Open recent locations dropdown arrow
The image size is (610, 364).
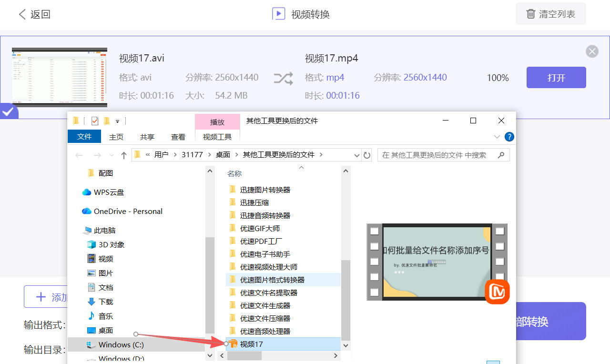click(x=112, y=155)
